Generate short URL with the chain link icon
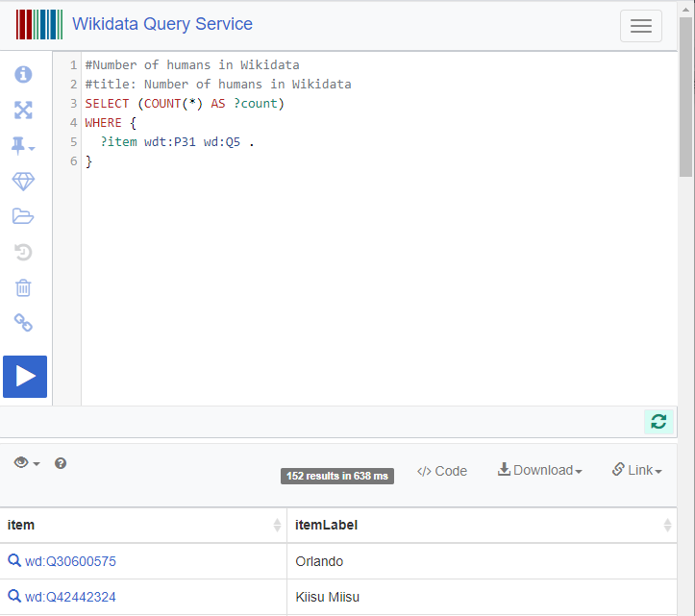Image resolution: width=695 pixels, height=616 pixels. click(x=23, y=323)
